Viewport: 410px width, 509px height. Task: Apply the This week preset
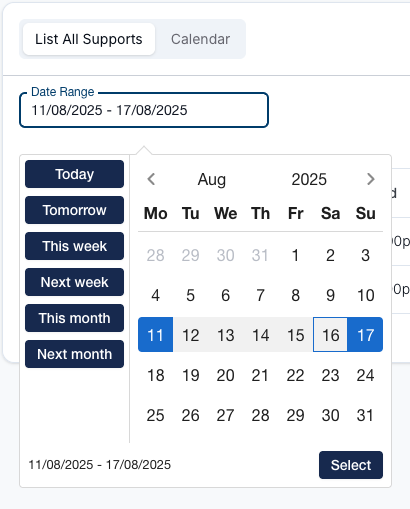74,246
